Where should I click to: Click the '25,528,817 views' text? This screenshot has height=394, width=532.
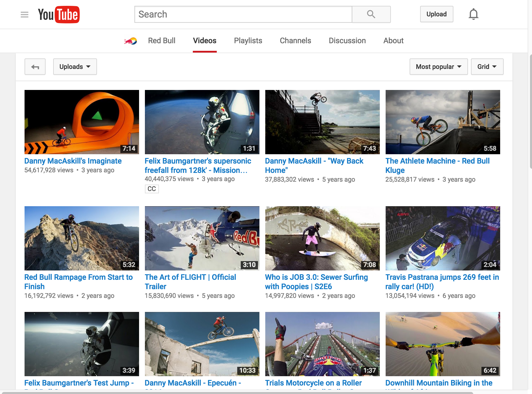point(410,179)
